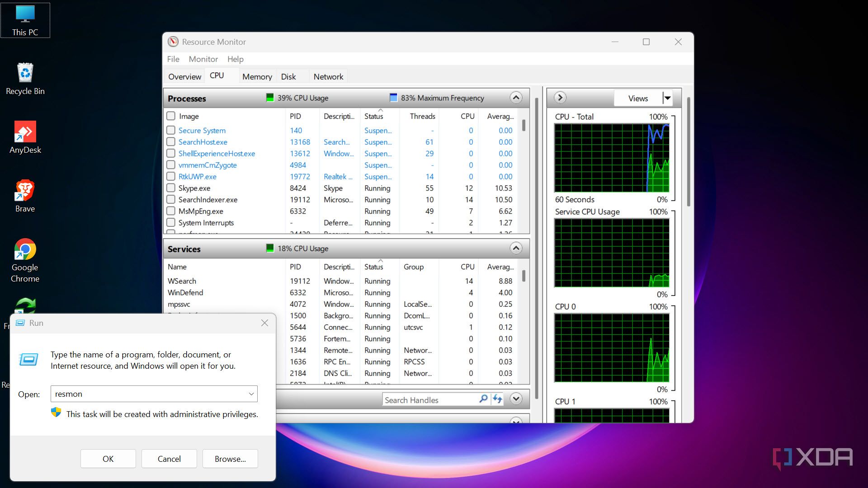868x488 pixels.
Task: Switch to the Memory tab
Action: click(x=257, y=77)
